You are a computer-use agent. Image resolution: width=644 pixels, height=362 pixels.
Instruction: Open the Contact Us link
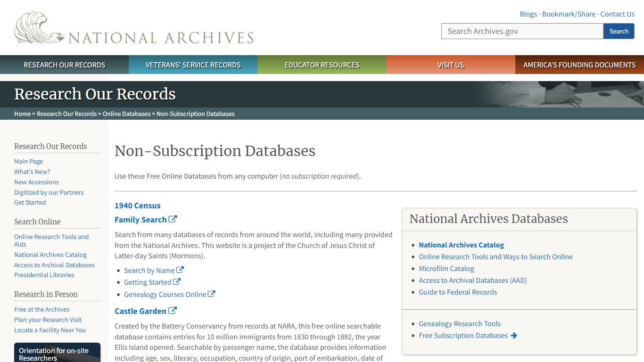point(617,14)
